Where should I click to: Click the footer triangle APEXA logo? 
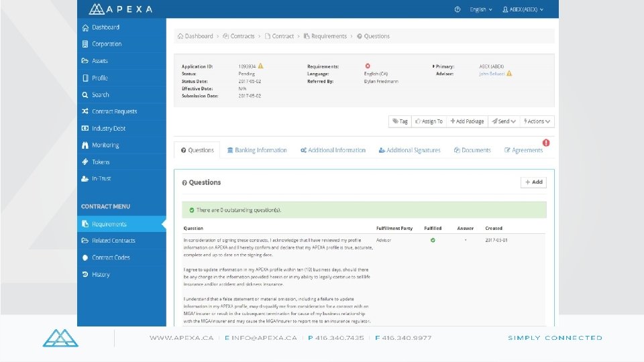(x=60, y=338)
